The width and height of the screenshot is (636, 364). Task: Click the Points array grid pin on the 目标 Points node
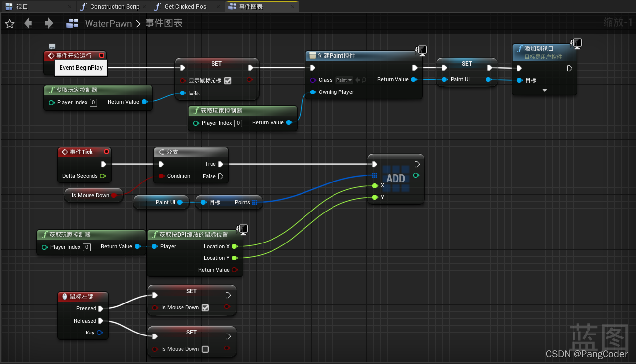point(254,202)
